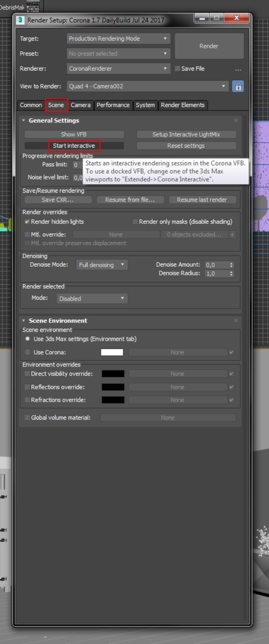Open the Renderer dropdown CoronaRenderer
This screenshot has height=644, width=269.
pos(118,69)
